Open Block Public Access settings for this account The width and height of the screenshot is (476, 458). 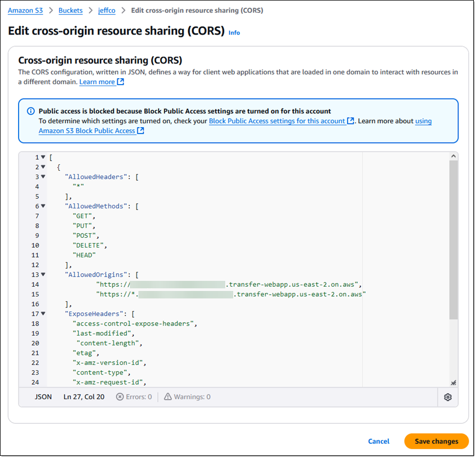277,121
